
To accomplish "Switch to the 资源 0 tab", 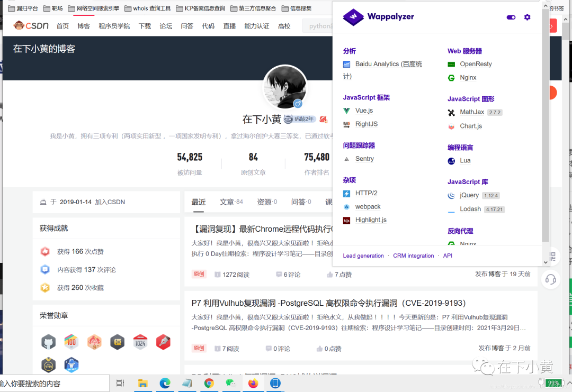I will coord(267,202).
